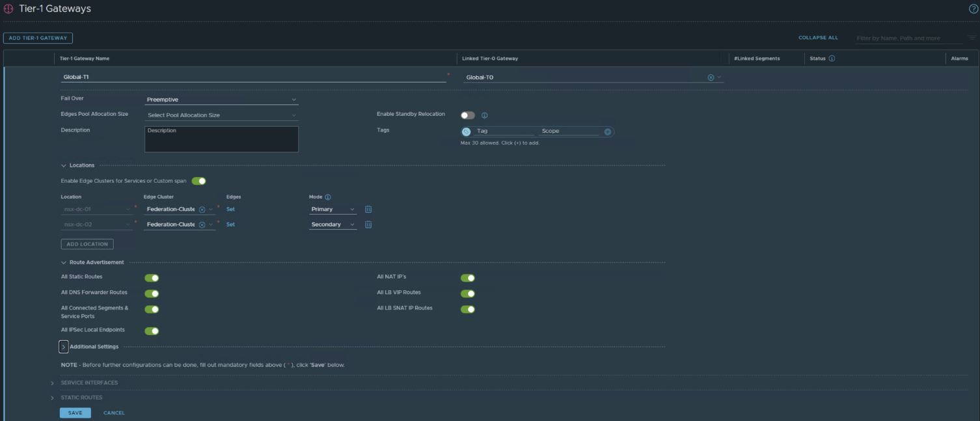Viewport: 980px width, 421px height.
Task: Clear the Linked Tier-0 Gateway selection
Action: click(711, 77)
